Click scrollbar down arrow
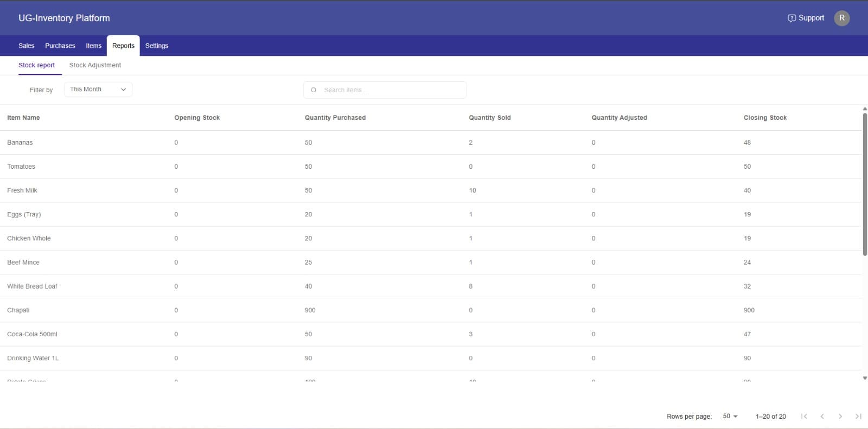Viewport: 868px width, 429px height. coord(865,378)
